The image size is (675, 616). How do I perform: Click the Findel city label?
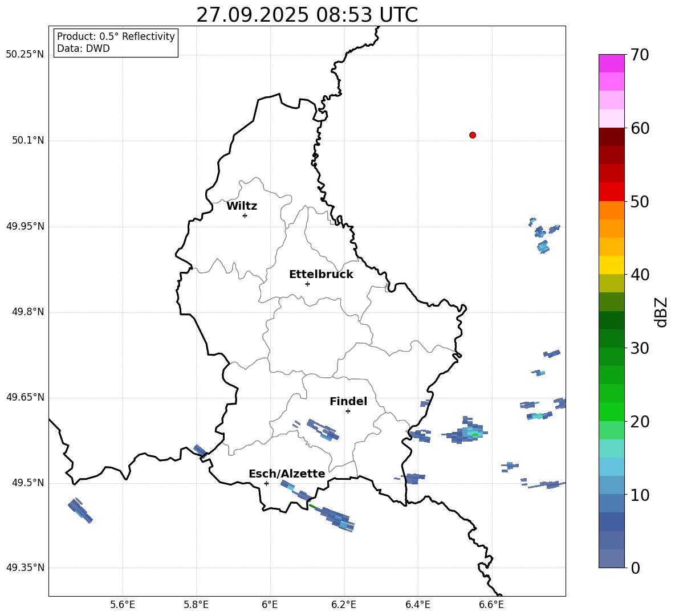pyautogui.click(x=348, y=401)
